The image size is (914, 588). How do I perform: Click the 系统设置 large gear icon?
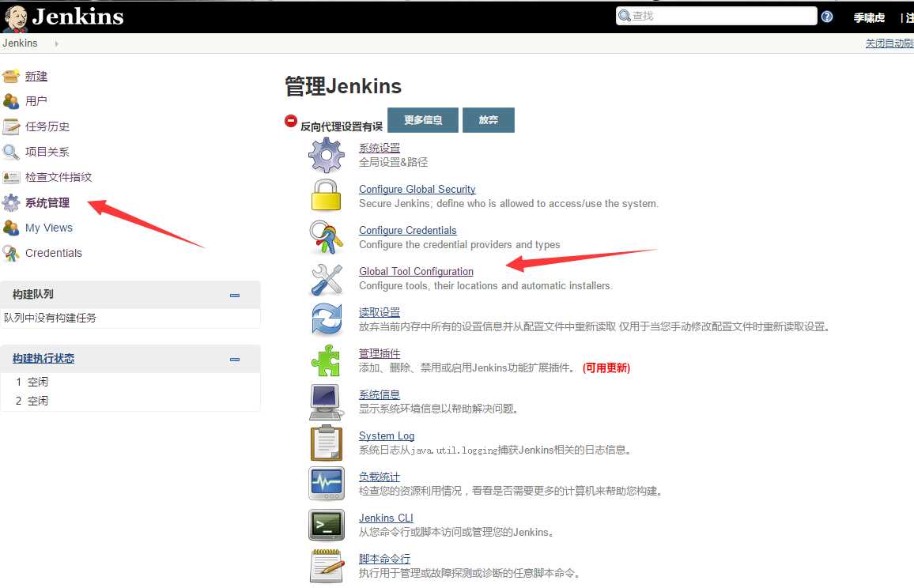coord(327,155)
